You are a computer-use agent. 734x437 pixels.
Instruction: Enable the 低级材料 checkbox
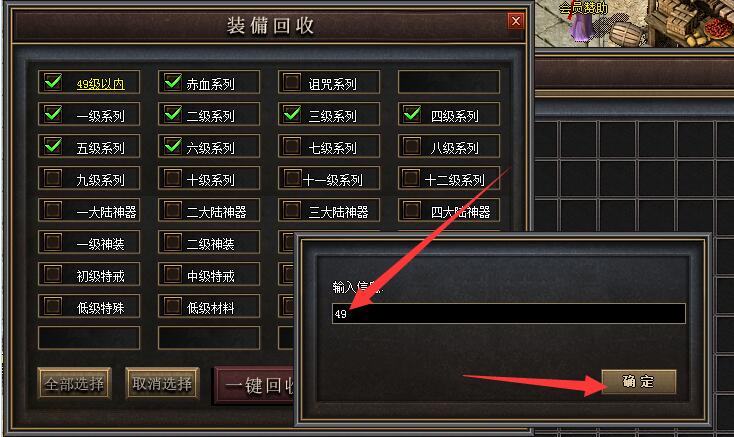[172, 306]
